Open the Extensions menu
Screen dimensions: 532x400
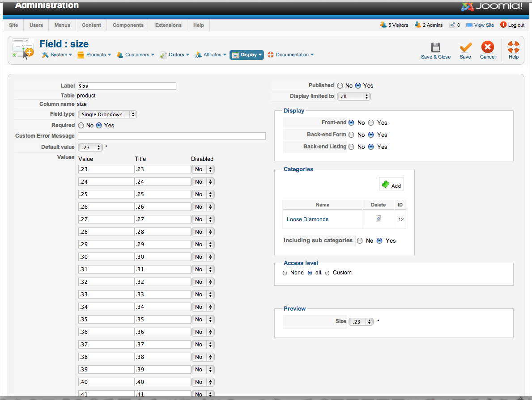click(168, 25)
